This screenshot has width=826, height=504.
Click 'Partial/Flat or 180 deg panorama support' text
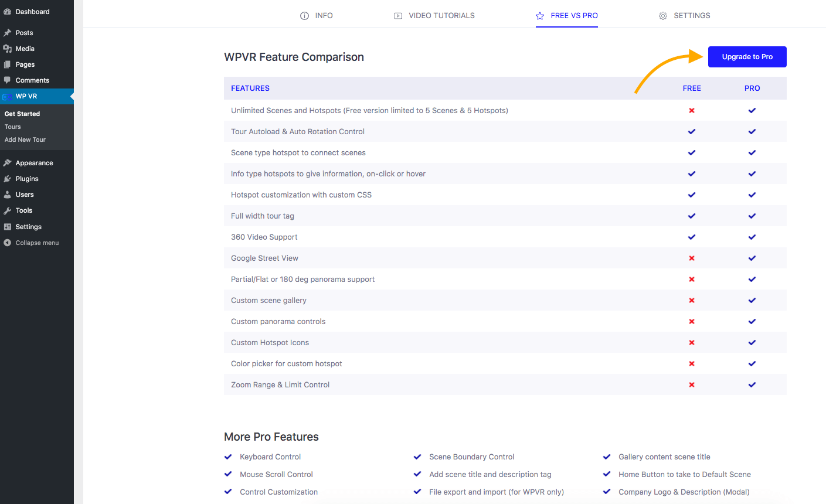(303, 279)
